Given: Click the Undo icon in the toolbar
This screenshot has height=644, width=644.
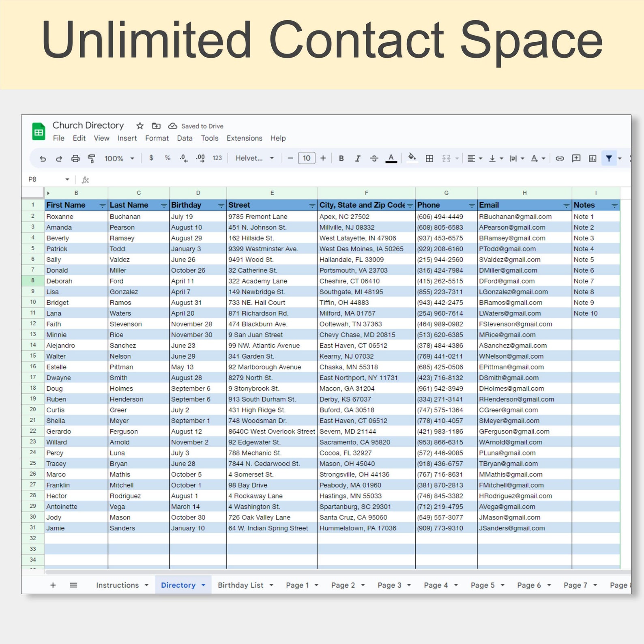Looking at the screenshot, I should pyautogui.click(x=43, y=159).
